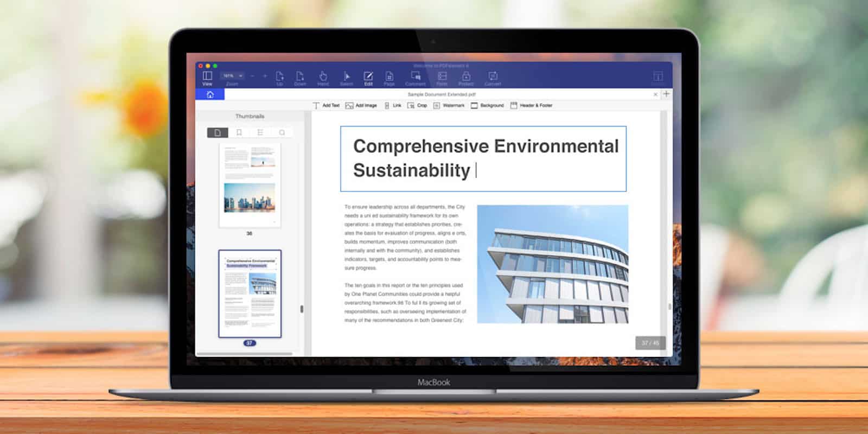Click Add Text in edit toolbar
Image resolution: width=868 pixels, height=434 pixels.
[x=326, y=106]
